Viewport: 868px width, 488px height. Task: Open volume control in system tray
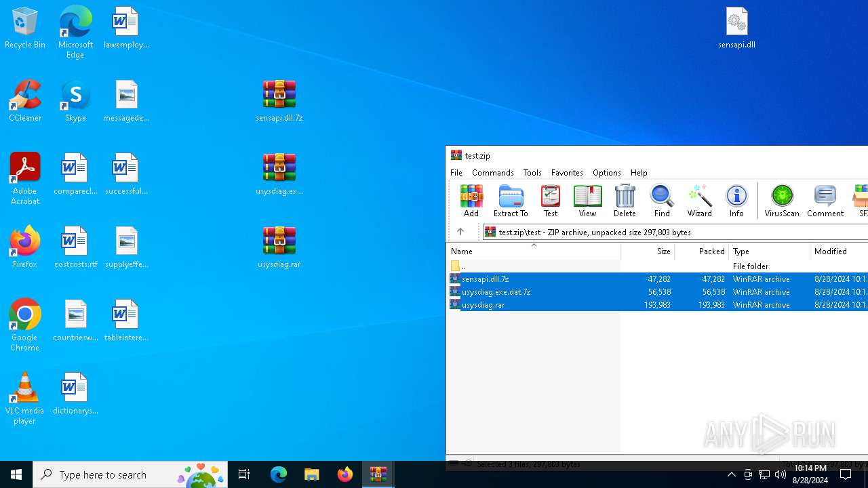(x=781, y=474)
